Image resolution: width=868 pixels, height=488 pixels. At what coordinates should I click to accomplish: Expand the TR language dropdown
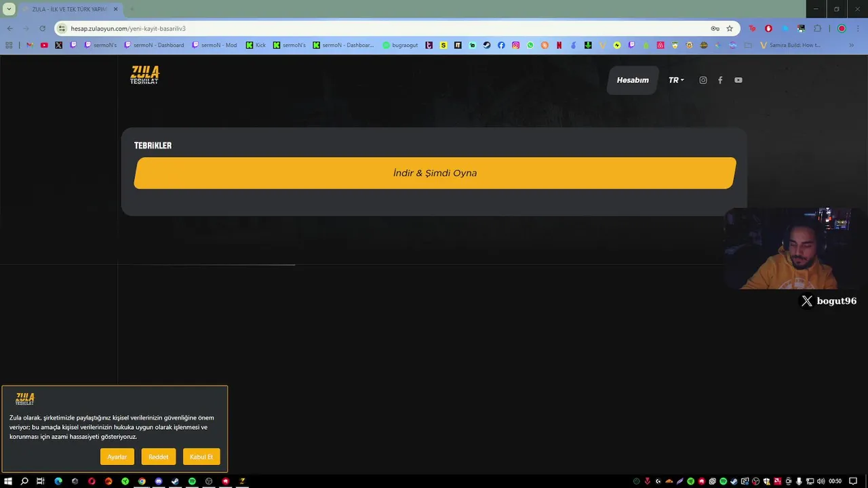(676, 80)
